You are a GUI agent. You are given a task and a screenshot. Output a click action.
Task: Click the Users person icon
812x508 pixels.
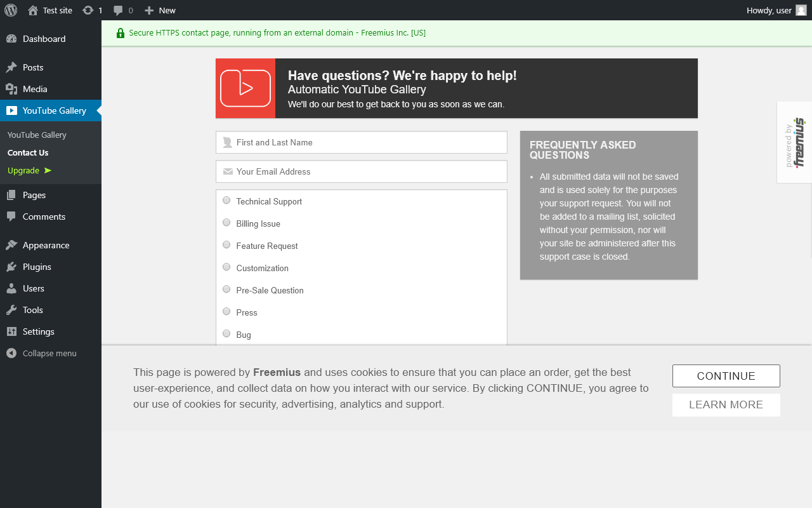point(11,288)
